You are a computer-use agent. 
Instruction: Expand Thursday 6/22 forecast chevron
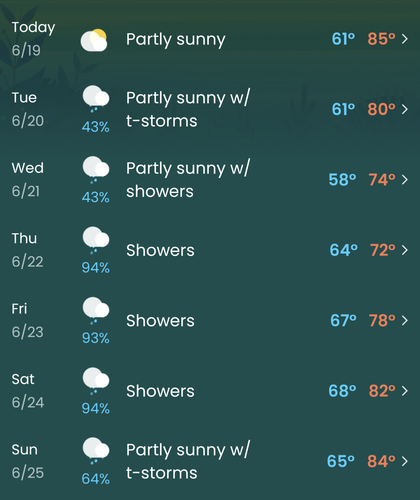point(405,250)
